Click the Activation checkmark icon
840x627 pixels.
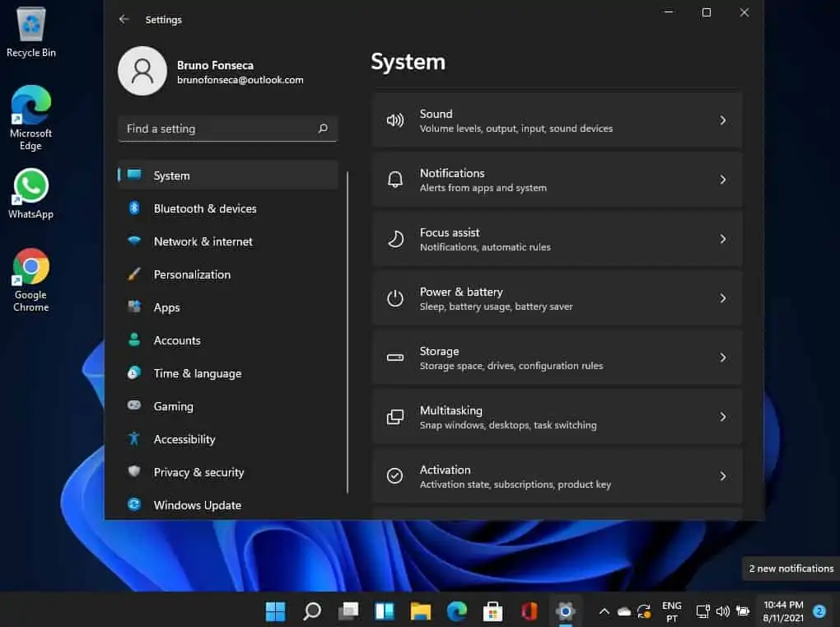click(394, 475)
